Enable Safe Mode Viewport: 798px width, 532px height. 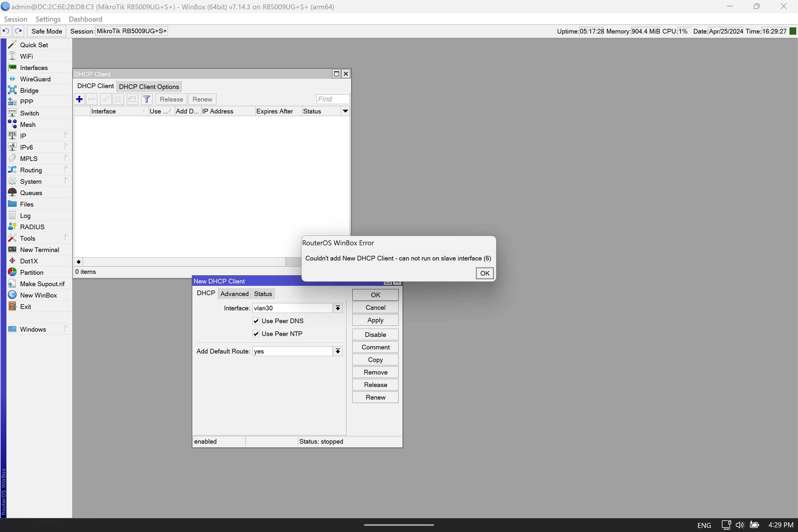(46, 31)
